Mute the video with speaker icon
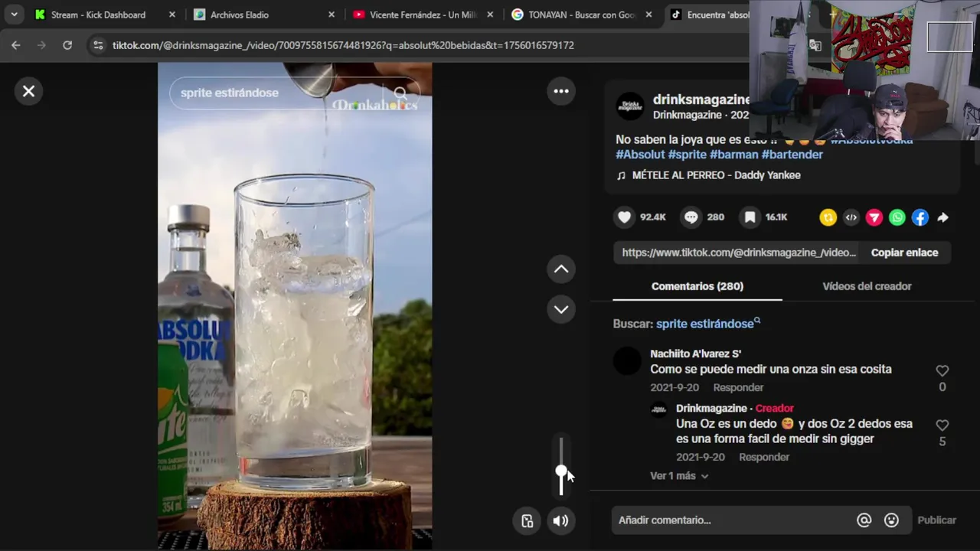The width and height of the screenshot is (980, 551). 561,521
